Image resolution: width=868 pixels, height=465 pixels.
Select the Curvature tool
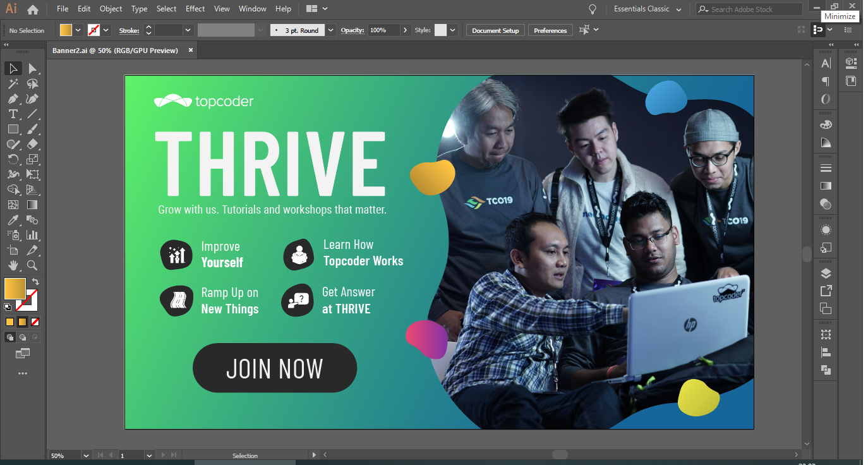tap(32, 99)
